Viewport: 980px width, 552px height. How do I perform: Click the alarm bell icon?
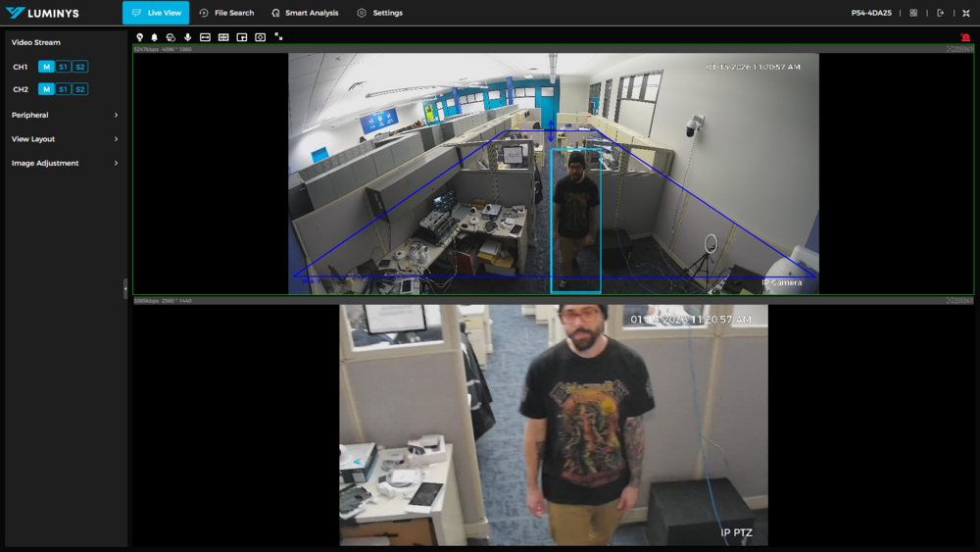tap(154, 37)
